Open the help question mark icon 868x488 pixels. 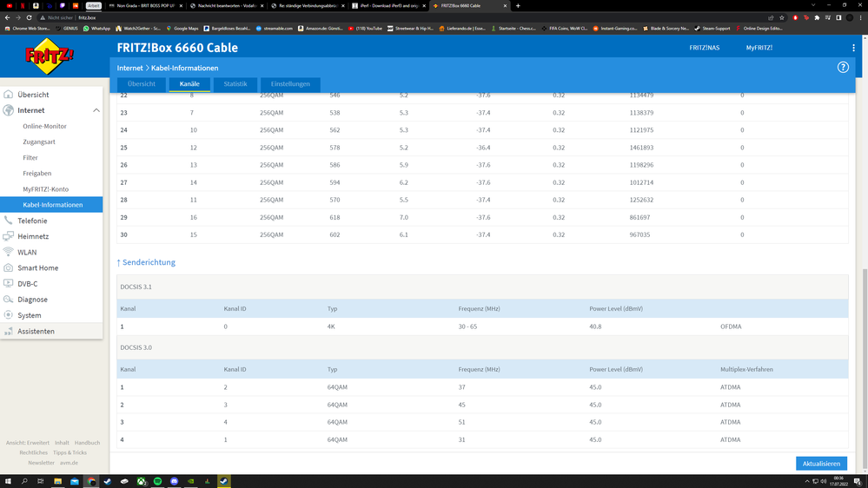pos(843,68)
